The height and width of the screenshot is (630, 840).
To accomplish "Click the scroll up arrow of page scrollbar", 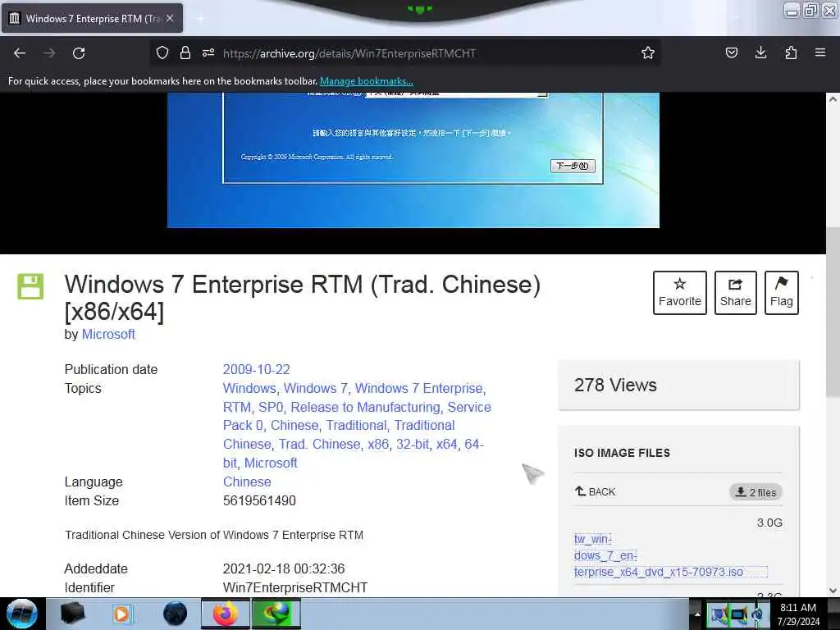I will pos(833,99).
